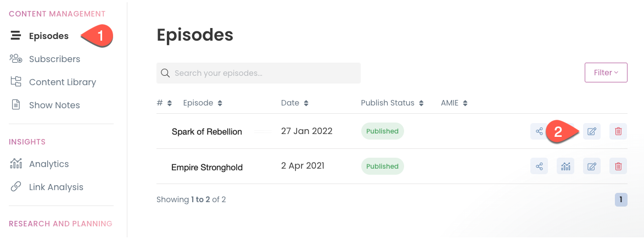
Task: Expand the Filter dropdown
Action: point(606,73)
